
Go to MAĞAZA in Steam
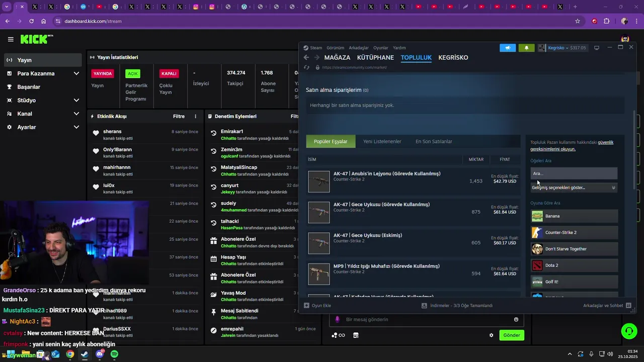337,57
